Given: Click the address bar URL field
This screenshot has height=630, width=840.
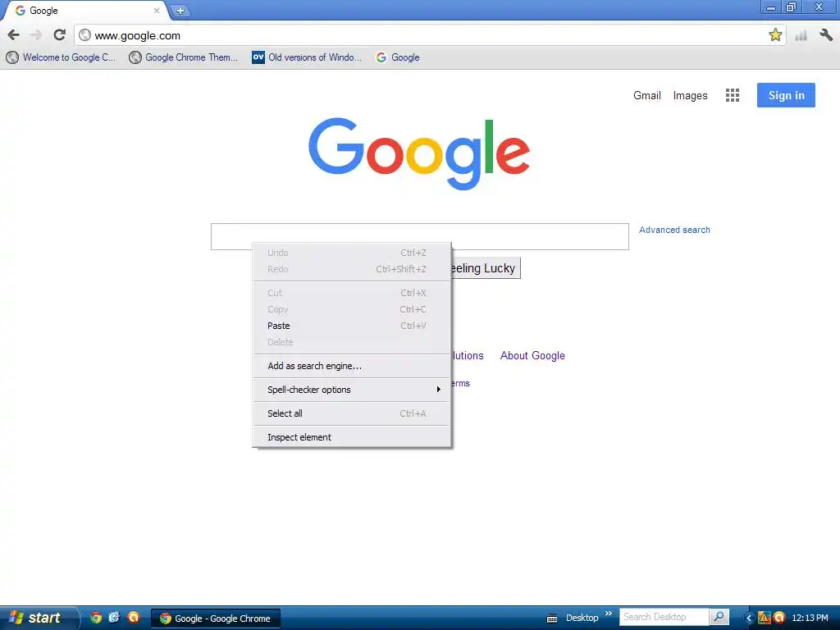Looking at the screenshot, I should [428, 35].
